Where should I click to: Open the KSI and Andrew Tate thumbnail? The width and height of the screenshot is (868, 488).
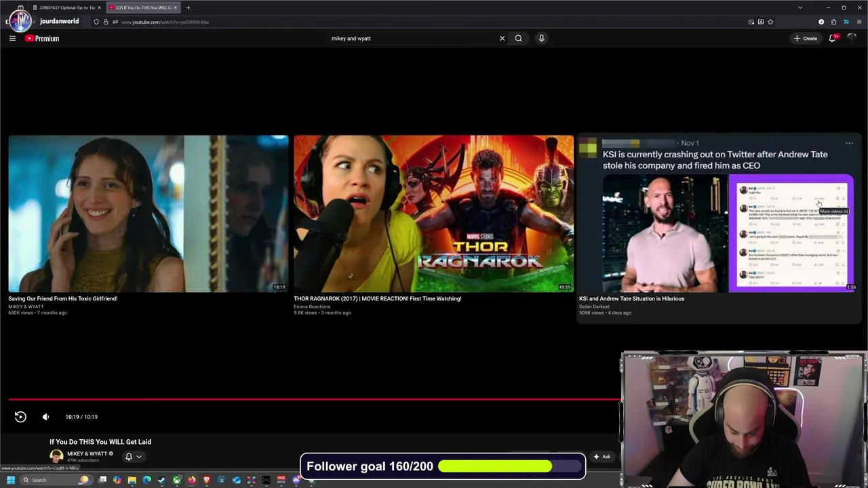pyautogui.click(x=719, y=213)
